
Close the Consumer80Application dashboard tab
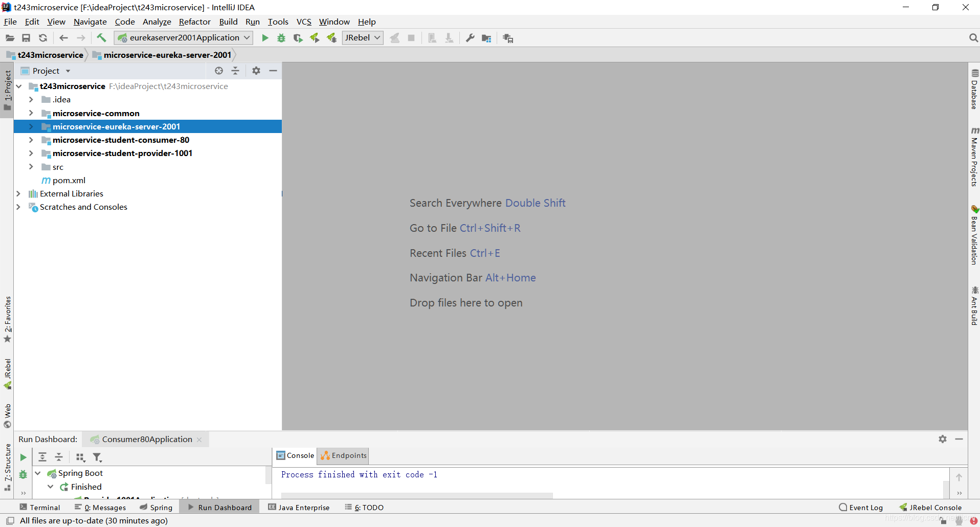tap(199, 440)
